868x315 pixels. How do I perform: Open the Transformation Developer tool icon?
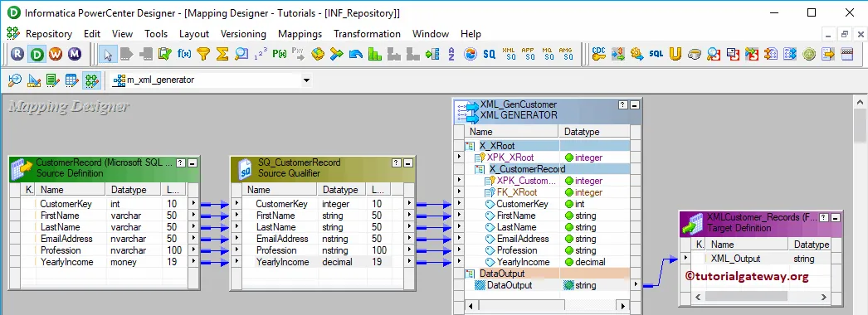click(x=53, y=80)
